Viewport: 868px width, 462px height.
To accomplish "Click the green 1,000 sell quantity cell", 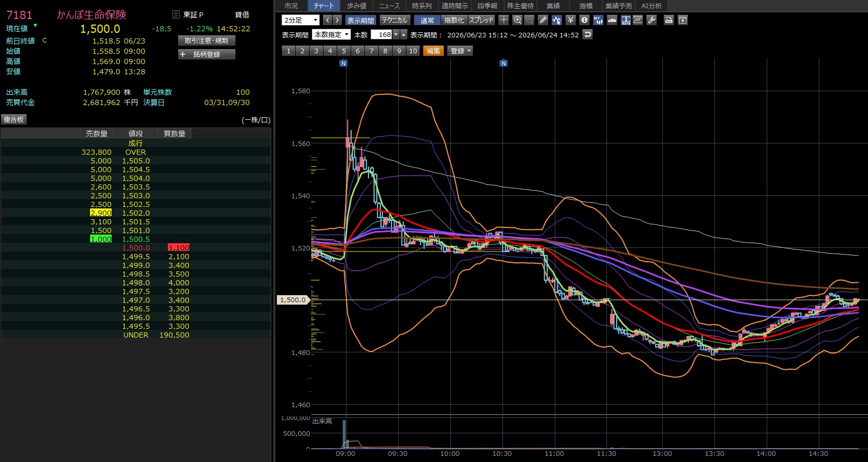I will pyautogui.click(x=101, y=239).
